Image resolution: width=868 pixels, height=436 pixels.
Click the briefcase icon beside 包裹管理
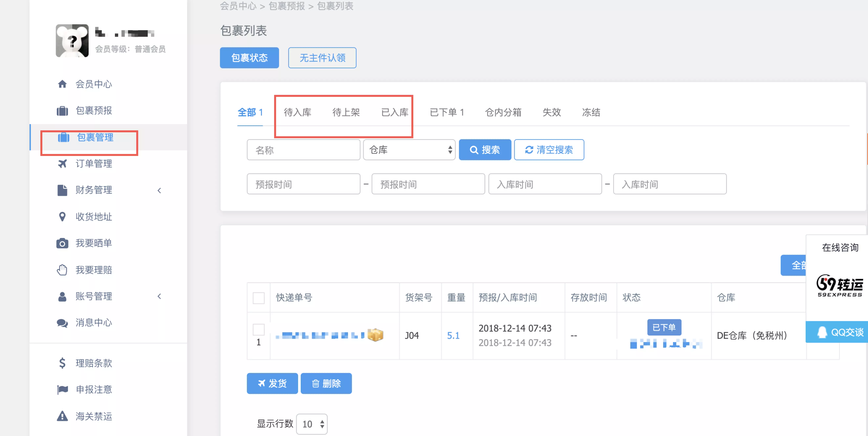(64, 137)
